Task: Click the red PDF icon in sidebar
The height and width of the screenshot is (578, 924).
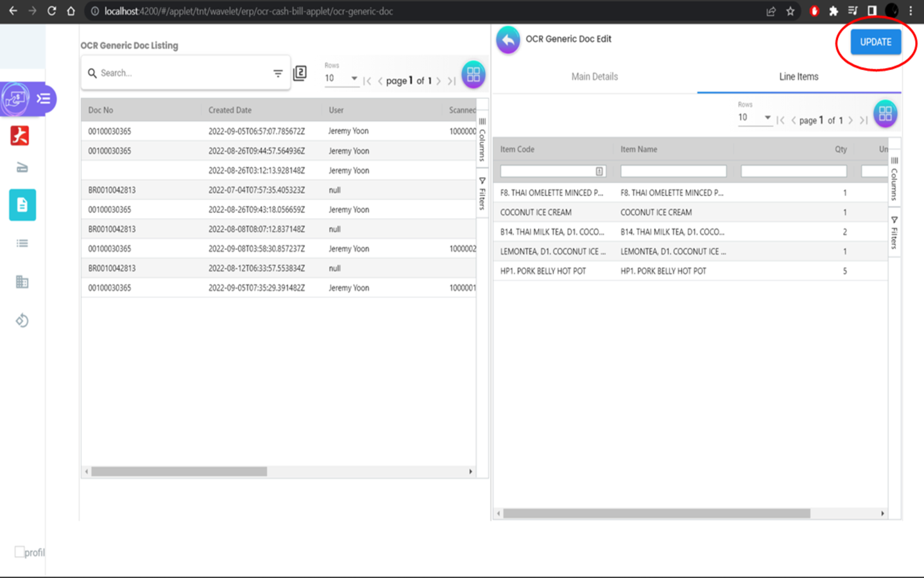Action: tap(20, 136)
